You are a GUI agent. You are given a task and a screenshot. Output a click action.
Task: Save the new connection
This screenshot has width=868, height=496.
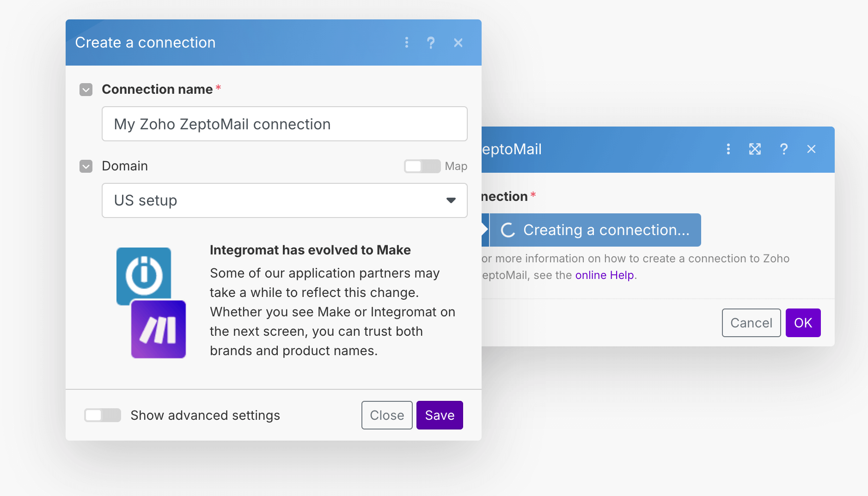click(x=440, y=415)
